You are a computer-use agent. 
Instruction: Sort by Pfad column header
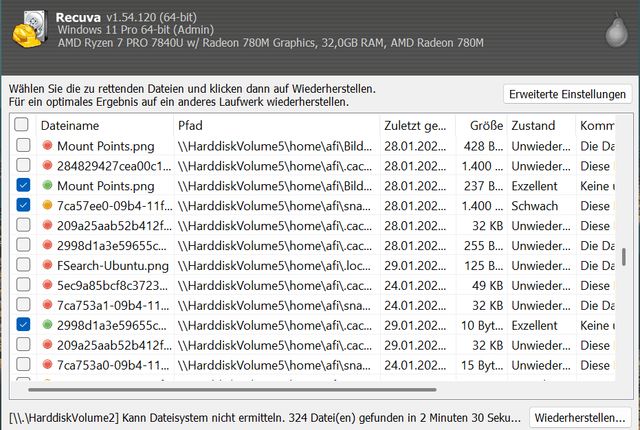(x=275, y=126)
